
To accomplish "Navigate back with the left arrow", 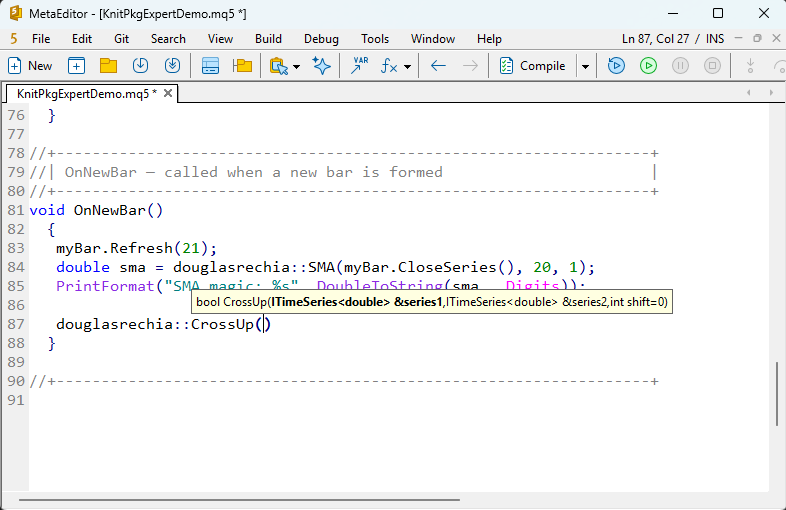I will coord(438,66).
